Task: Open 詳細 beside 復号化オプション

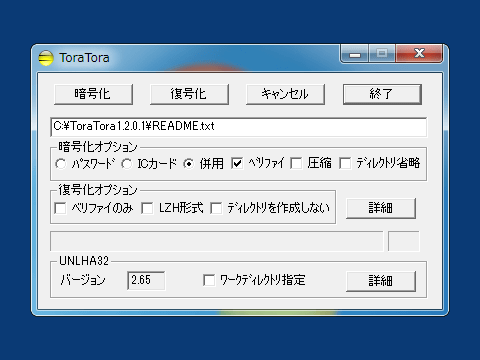Action: [381, 208]
